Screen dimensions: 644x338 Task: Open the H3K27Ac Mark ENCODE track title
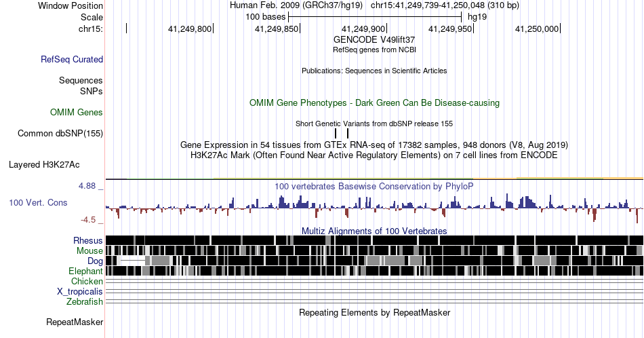pos(374,155)
